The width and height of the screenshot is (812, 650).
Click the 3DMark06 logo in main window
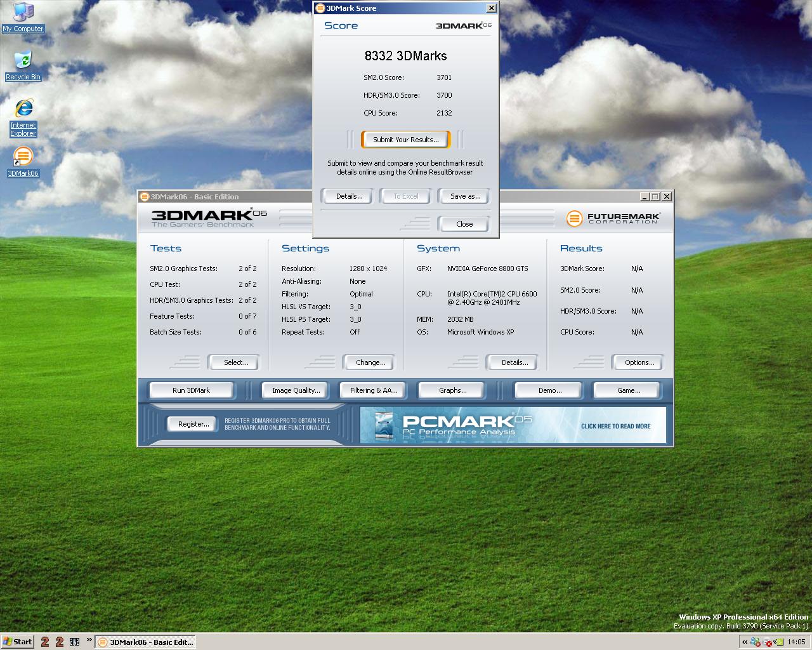[209, 218]
